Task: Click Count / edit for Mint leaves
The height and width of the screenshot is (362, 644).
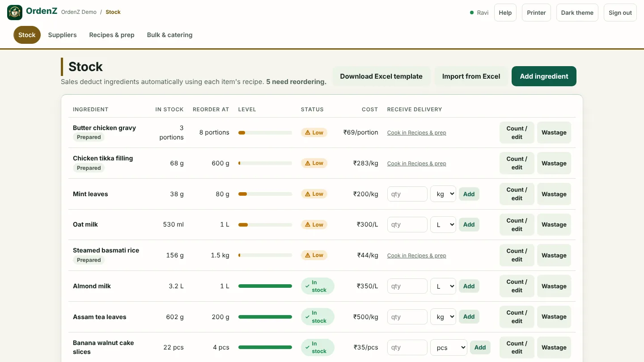Action: coord(517,194)
